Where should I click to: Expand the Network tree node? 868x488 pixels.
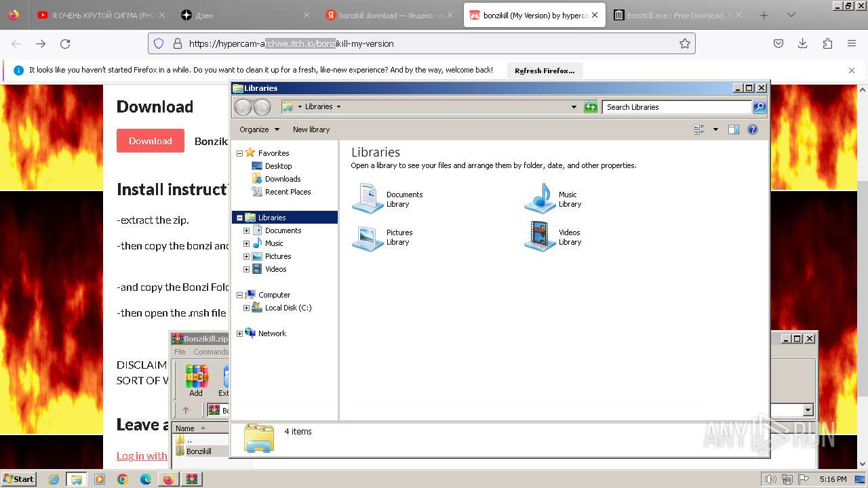(x=239, y=333)
